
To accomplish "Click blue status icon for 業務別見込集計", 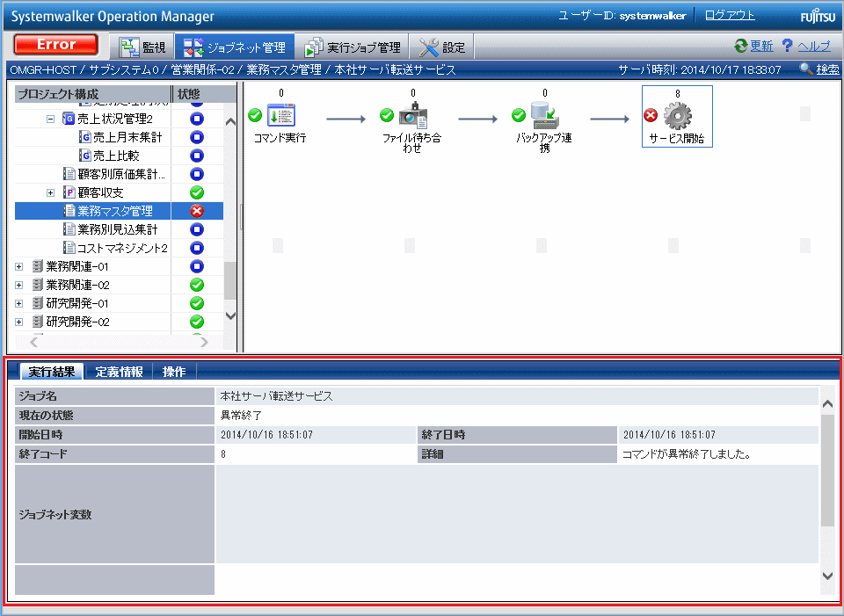I will [197, 229].
